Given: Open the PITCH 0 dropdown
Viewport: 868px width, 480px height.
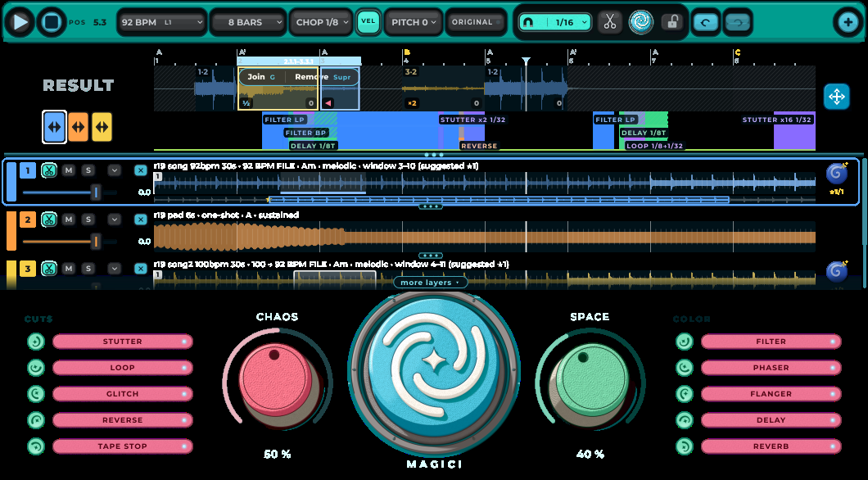Looking at the screenshot, I should pyautogui.click(x=414, y=22).
